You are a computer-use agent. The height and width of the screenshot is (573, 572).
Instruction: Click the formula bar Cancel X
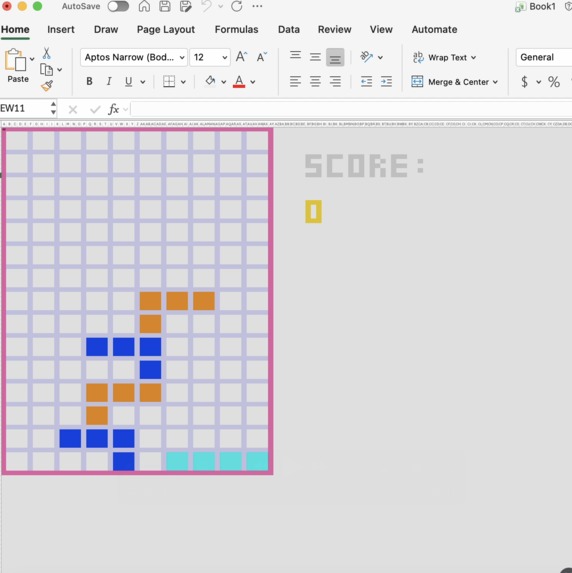click(x=73, y=109)
